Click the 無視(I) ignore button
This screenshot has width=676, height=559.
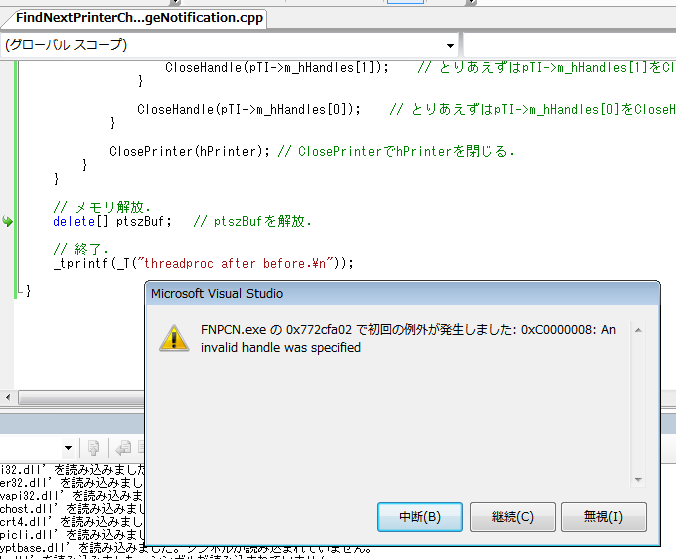(604, 516)
